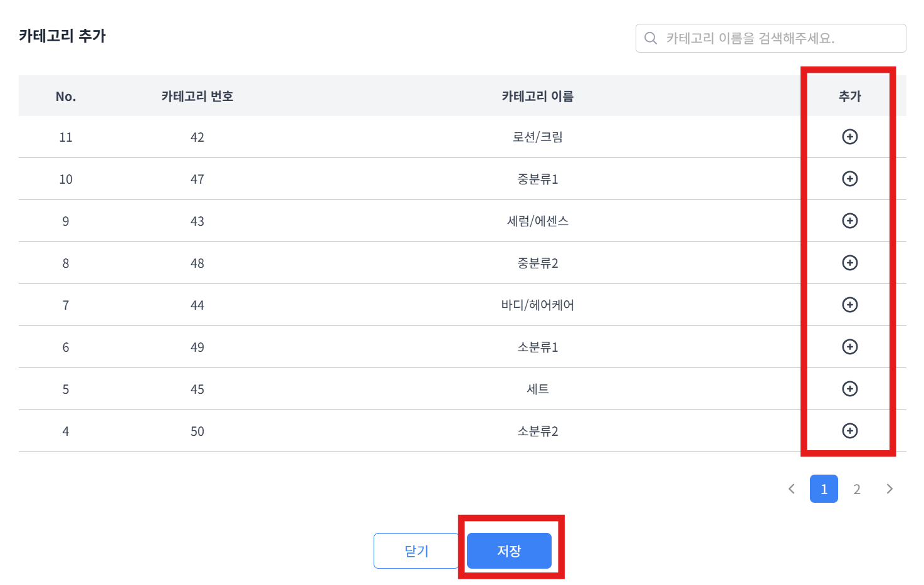Click the No. column header
924x585 pixels.
66,97
